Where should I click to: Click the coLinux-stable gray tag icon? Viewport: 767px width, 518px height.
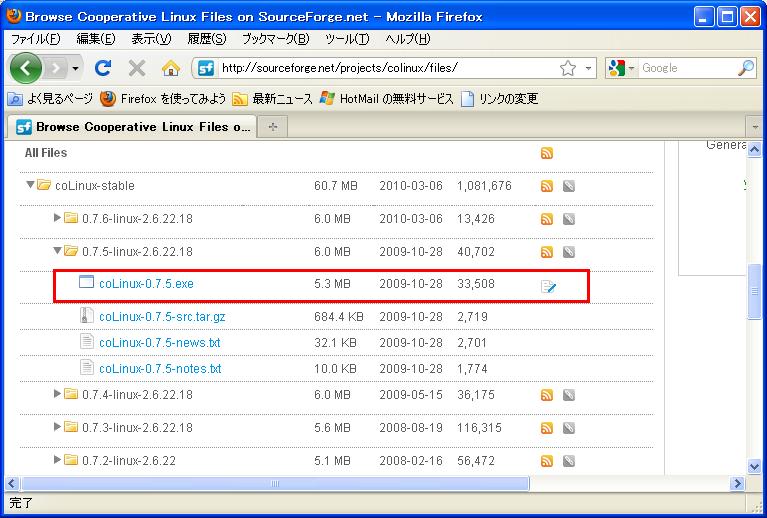tap(568, 186)
